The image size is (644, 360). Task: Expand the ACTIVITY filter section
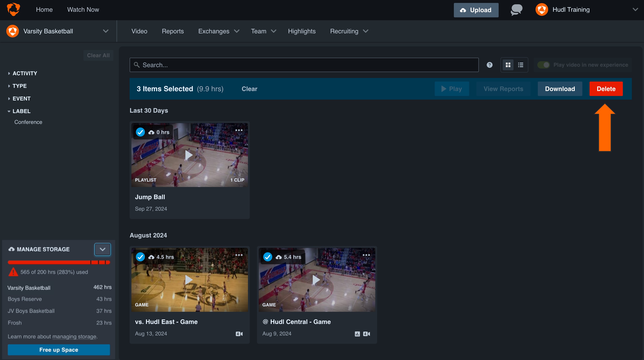click(22, 73)
